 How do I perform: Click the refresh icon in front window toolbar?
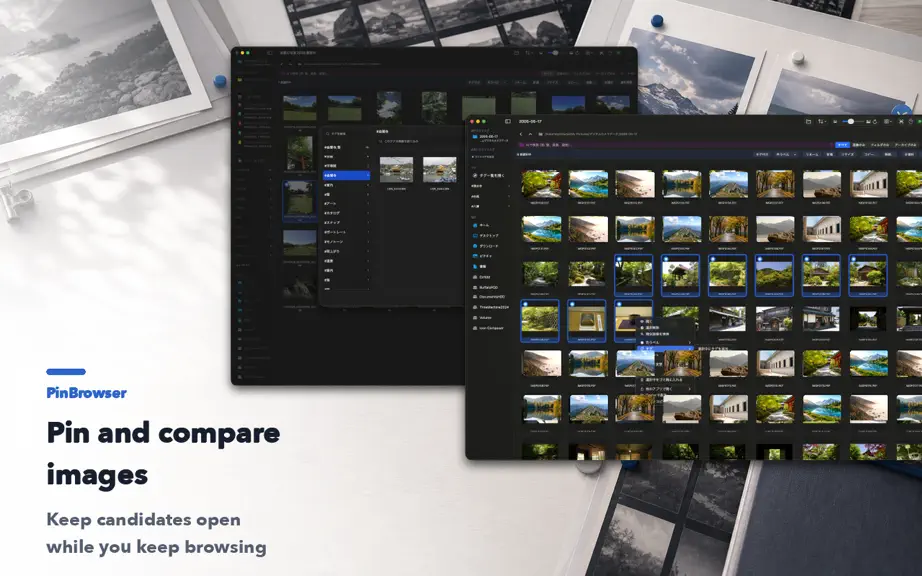[875, 122]
